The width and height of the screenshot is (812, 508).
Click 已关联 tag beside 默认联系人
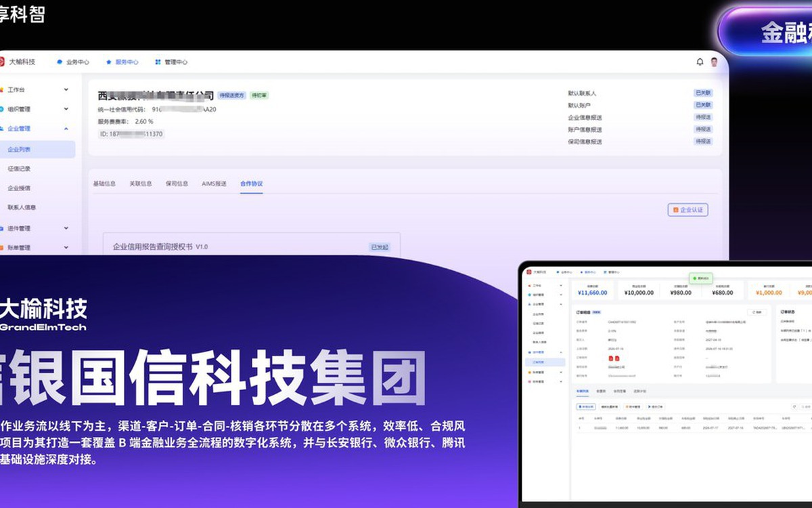point(703,93)
